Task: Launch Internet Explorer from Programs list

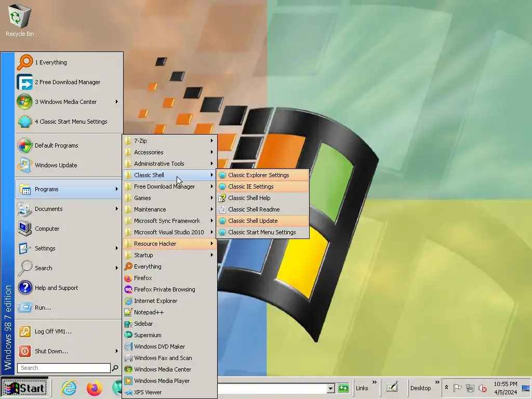Action: [170, 301]
